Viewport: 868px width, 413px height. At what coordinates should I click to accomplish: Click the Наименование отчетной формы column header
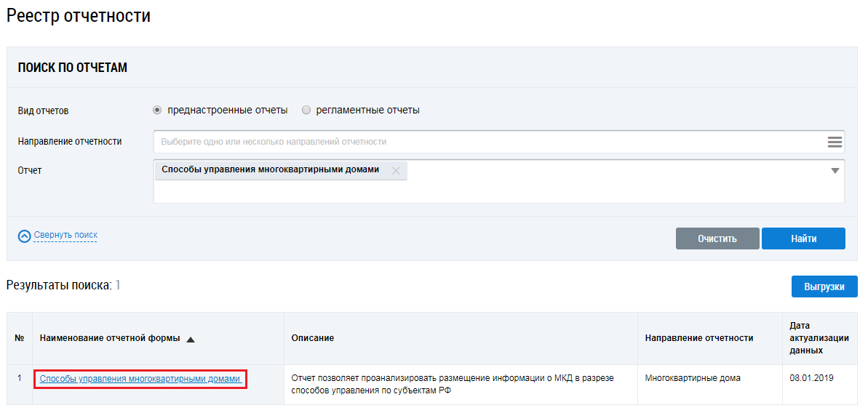tap(109, 339)
